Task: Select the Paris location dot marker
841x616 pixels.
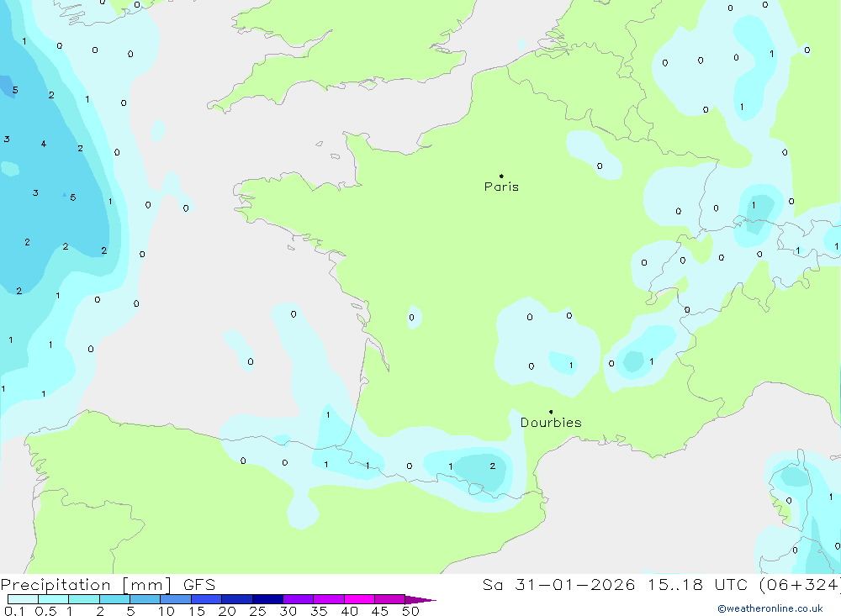Action: pyautogui.click(x=501, y=176)
